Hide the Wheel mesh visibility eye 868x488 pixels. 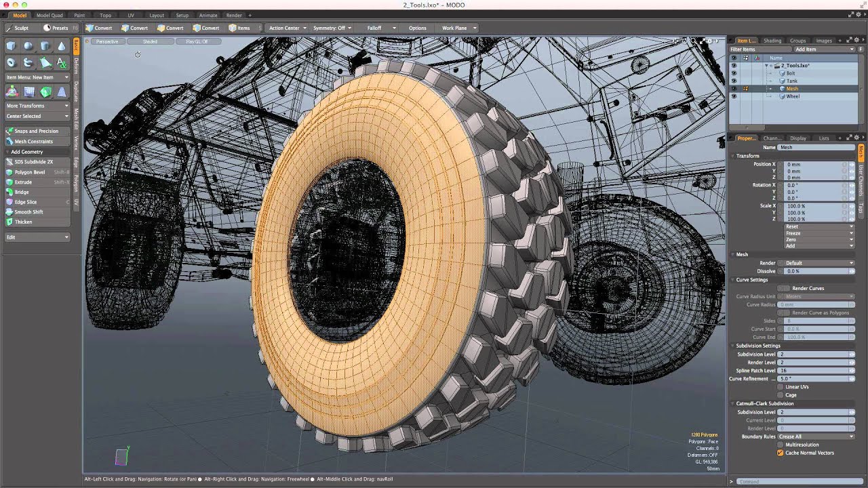(x=734, y=96)
